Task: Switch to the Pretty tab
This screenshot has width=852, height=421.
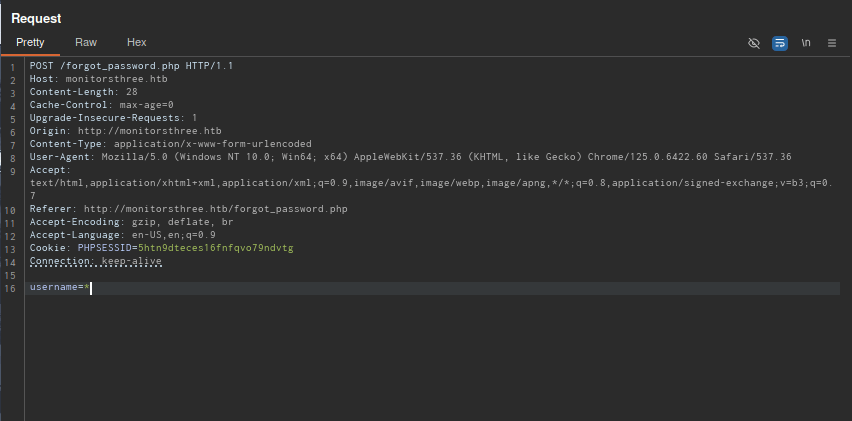Action: [30, 42]
